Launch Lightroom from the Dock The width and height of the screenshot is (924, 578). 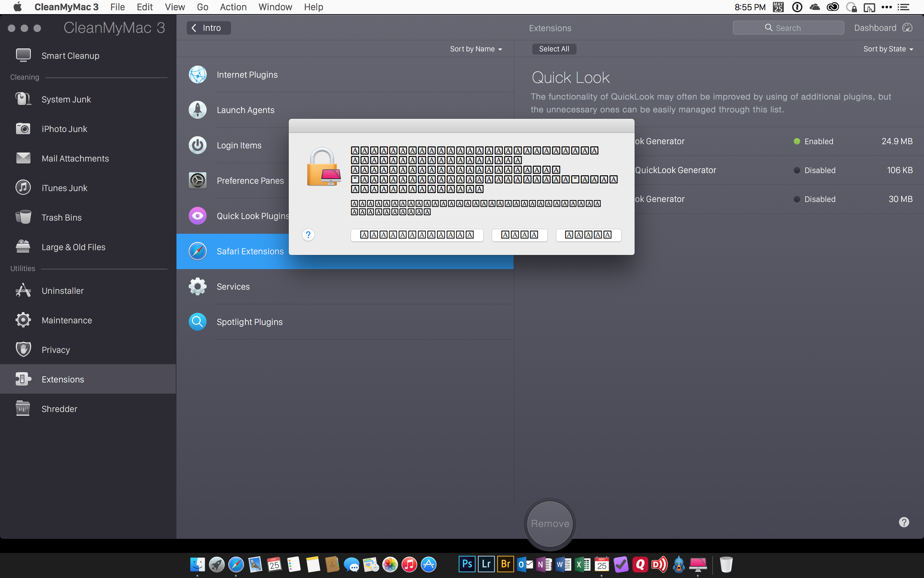(x=486, y=564)
